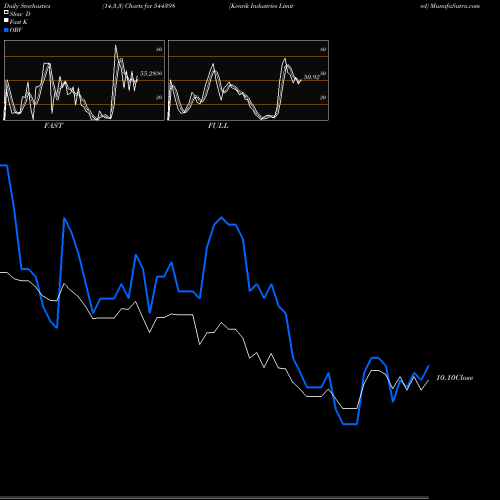Click the blue OBV legend swatch
Viewport: 500px width, 500px height.
6,30
